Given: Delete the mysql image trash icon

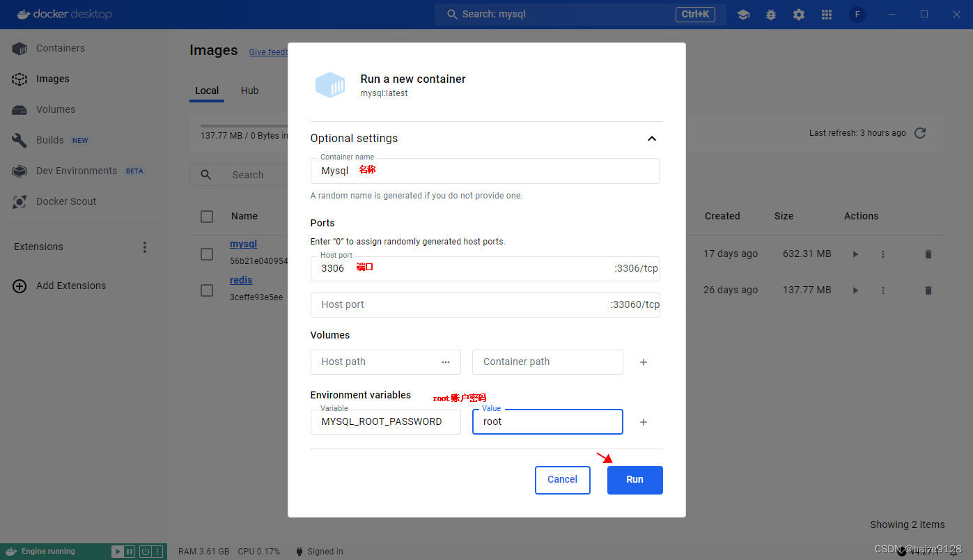Looking at the screenshot, I should click(x=928, y=254).
